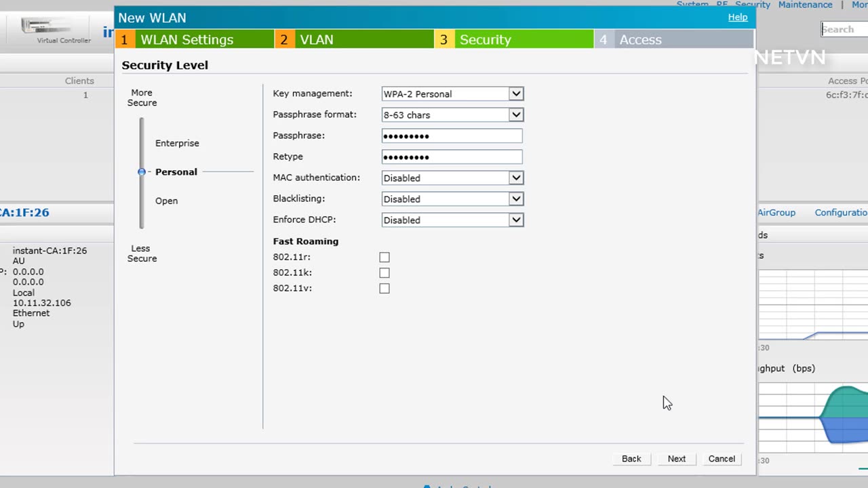The height and width of the screenshot is (488, 868).
Task: Click the IP address 10.11.32.106
Action: (x=41, y=303)
